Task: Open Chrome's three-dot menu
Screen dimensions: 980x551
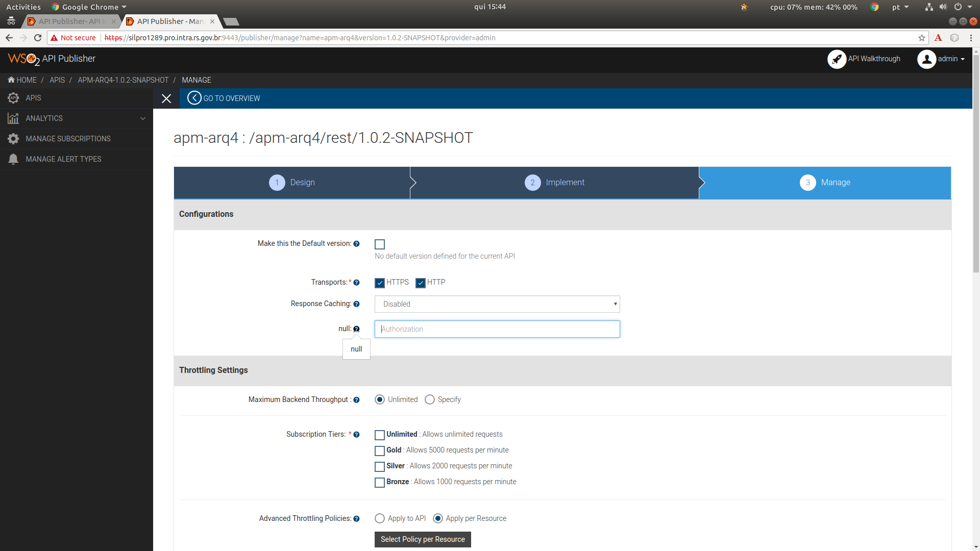Action: click(971, 38)
